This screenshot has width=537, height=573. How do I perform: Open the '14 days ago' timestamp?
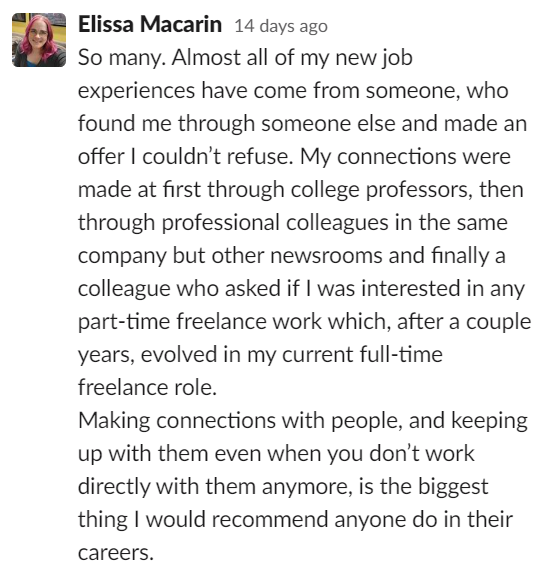coord(281,26)
